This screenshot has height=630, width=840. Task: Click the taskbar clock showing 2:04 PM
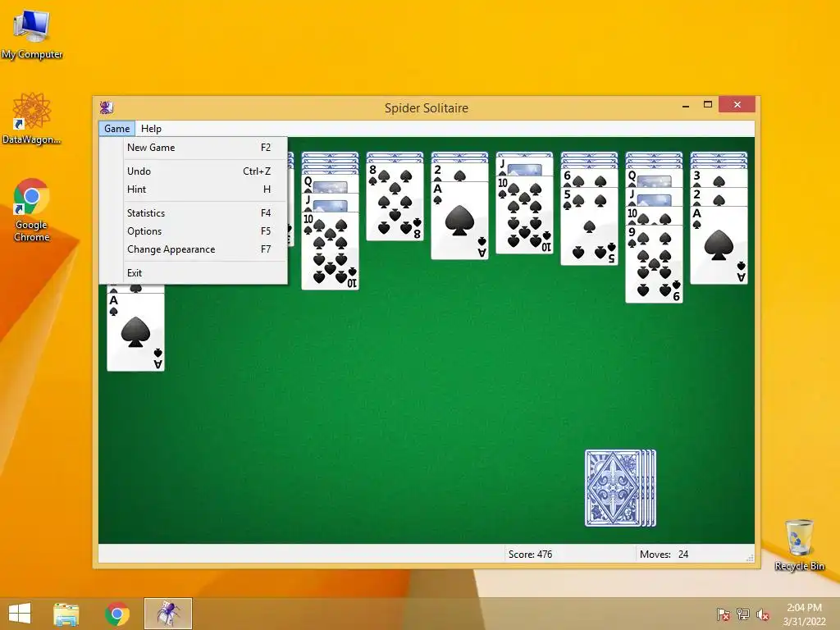click(x=804, y=614)
